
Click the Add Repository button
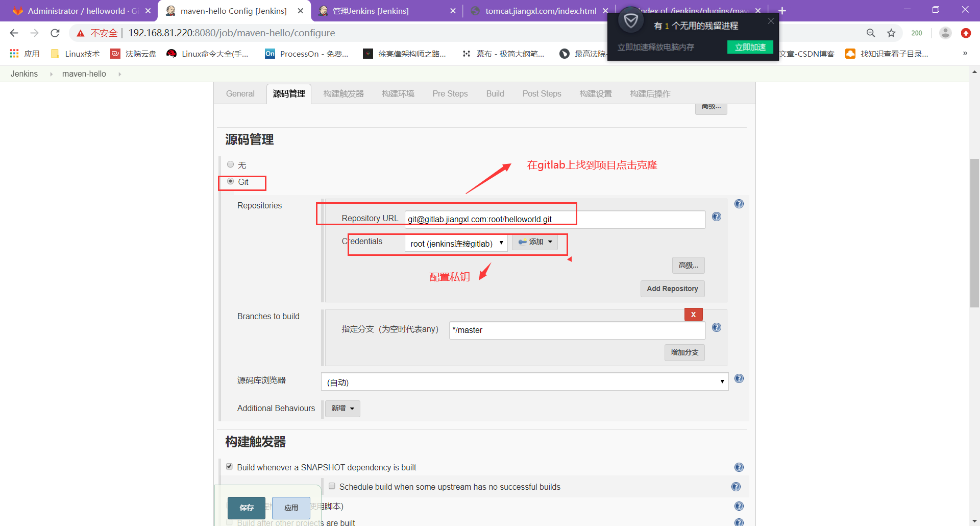(x=672, y=289)
